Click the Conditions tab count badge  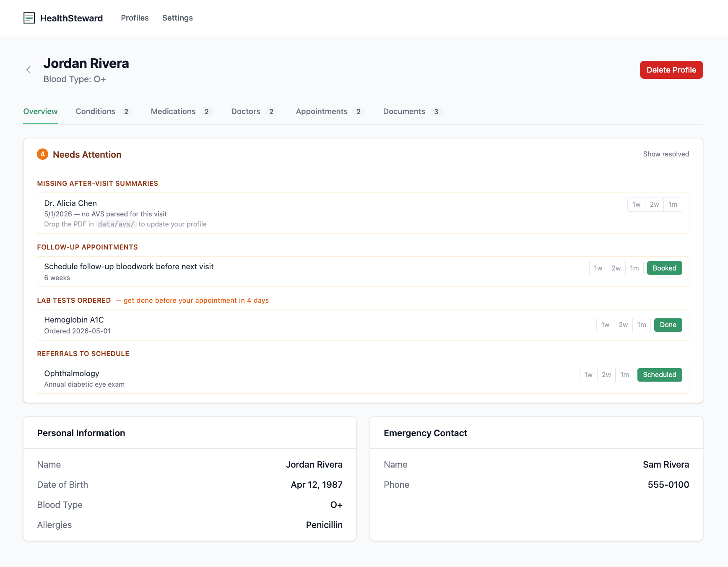[126, 112]
